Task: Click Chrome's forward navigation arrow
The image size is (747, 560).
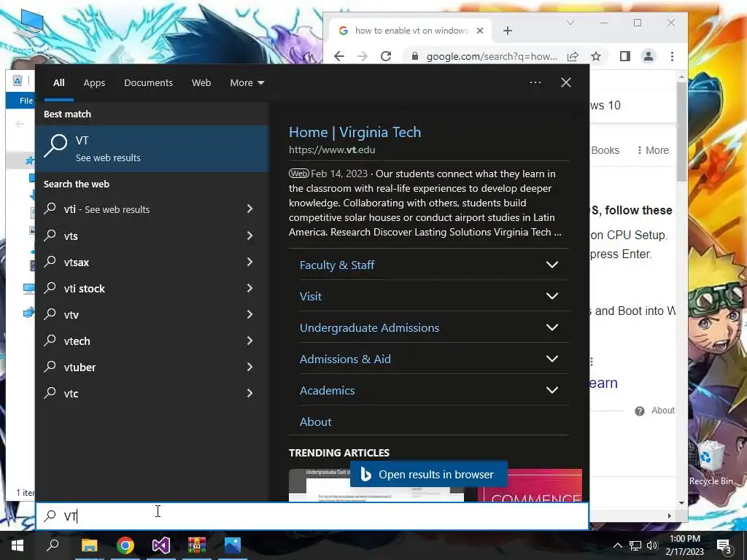Action: tap(363, 56)
